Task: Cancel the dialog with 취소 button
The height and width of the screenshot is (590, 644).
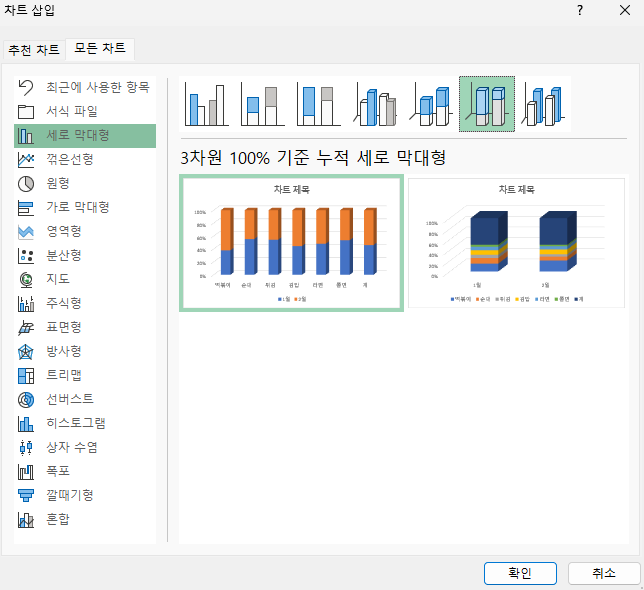Action: coord(604,573)
